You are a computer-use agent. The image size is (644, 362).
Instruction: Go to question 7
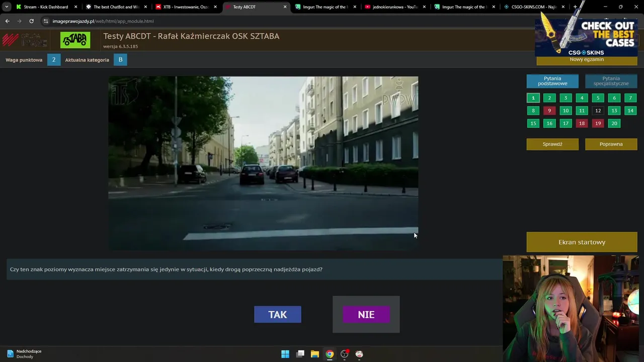630,98
